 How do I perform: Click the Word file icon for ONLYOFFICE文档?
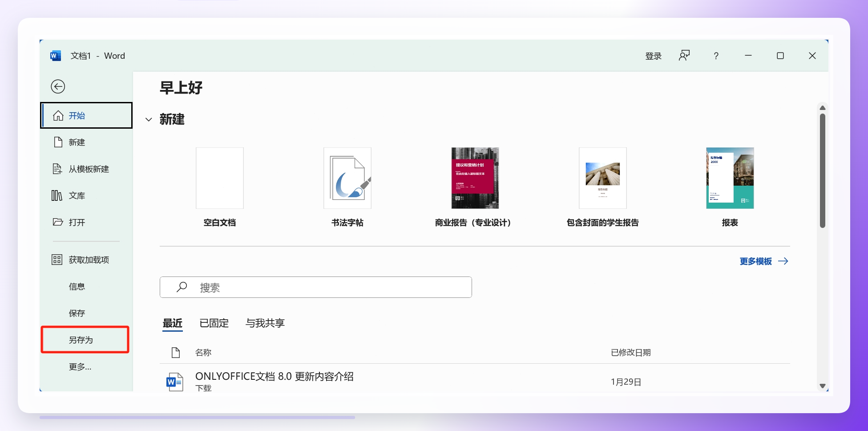click(175, 382)
